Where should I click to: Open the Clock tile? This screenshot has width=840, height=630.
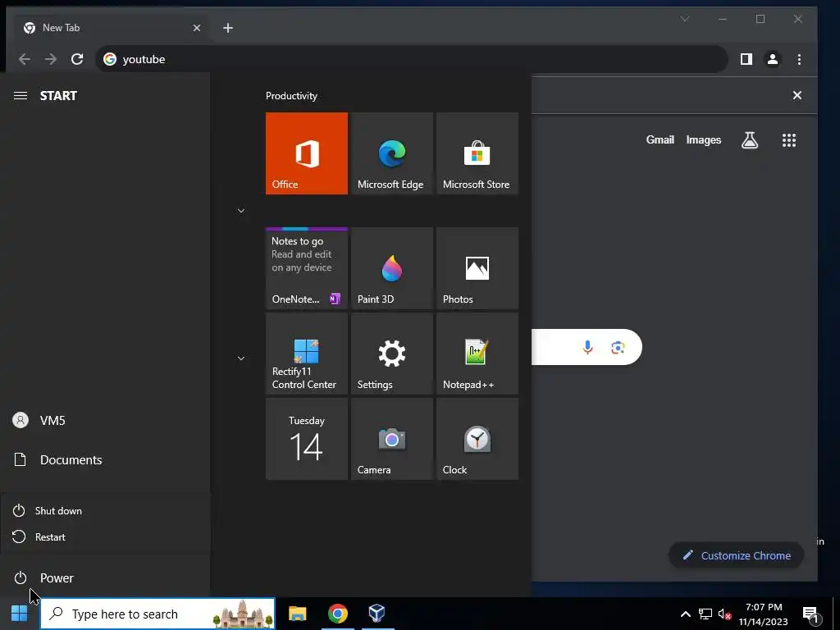(477, 439)
